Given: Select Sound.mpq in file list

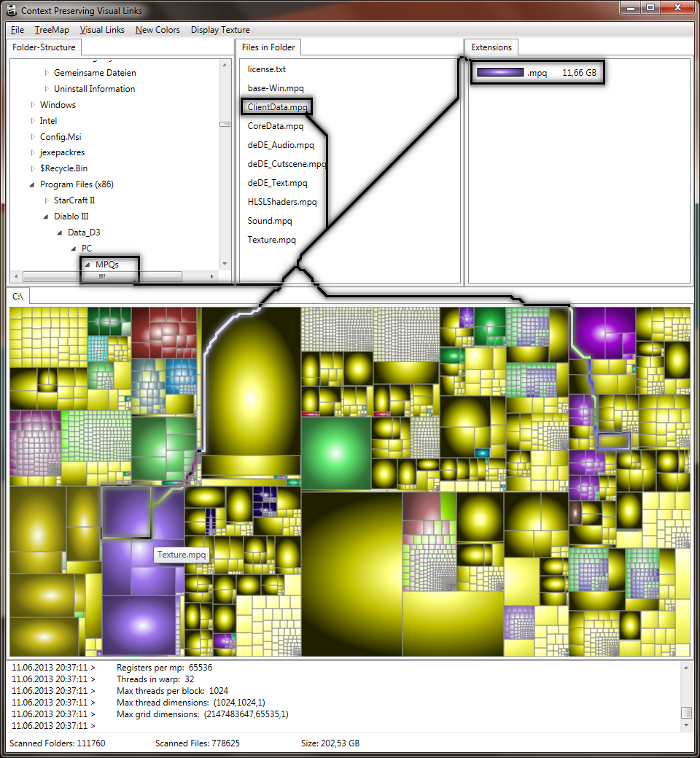Looking at the screenshot, I should (x=270, y=220).
